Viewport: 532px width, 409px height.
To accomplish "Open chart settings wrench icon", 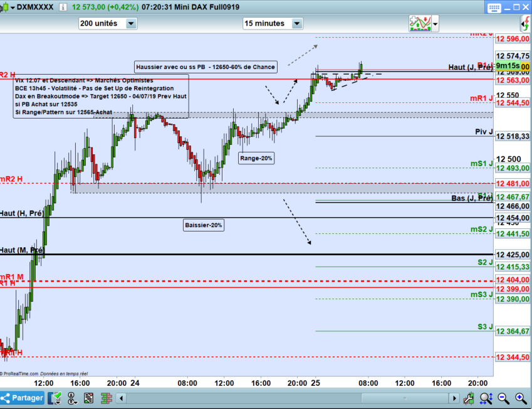I will click(469, 398).
